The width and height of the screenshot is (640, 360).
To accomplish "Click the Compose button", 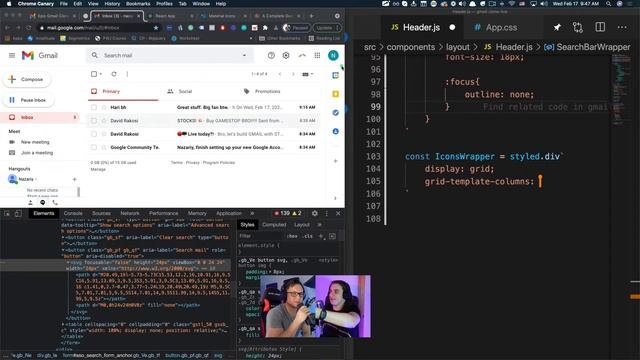I will tap(27, 79).
